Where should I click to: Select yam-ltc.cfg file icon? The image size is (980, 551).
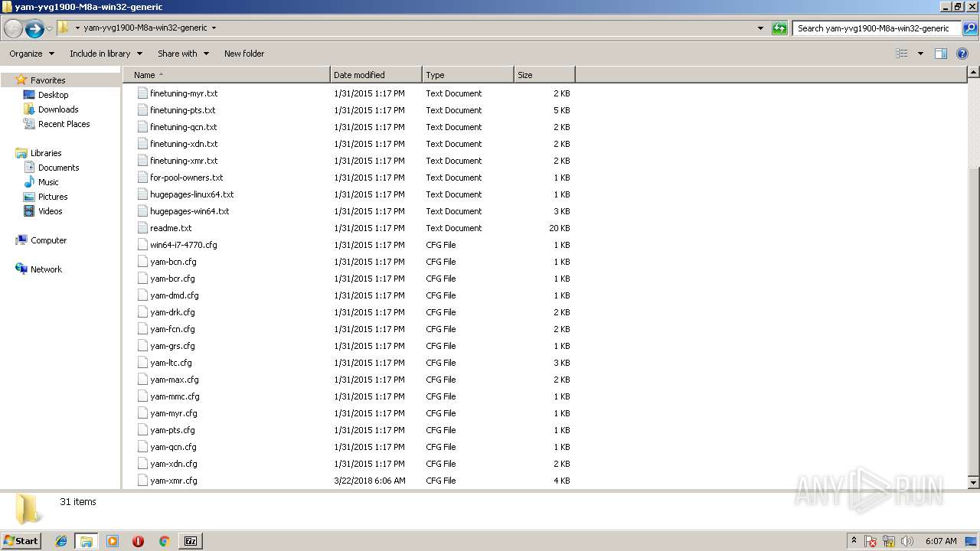tap(142, 363)
